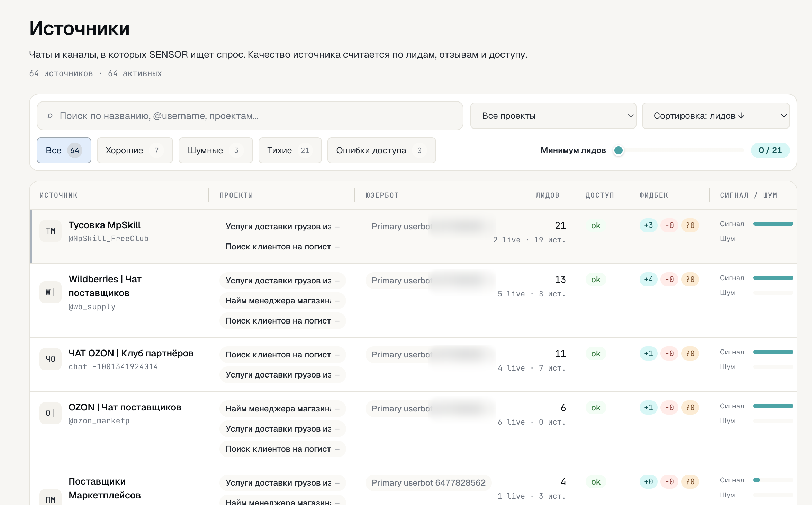The width and height of the screenshot is (812, 505).
Task: Click the Минимум лидов slider handle
Action: (619, 150)
